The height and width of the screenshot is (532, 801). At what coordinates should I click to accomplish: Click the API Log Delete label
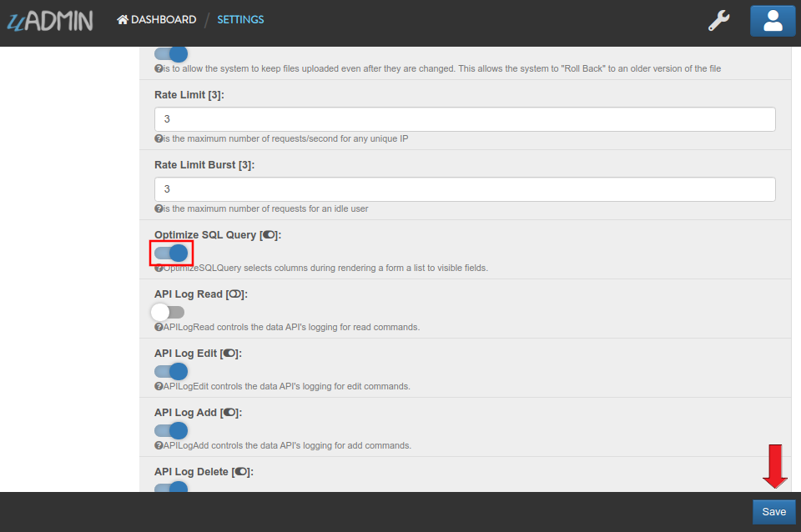coord(204,472)
